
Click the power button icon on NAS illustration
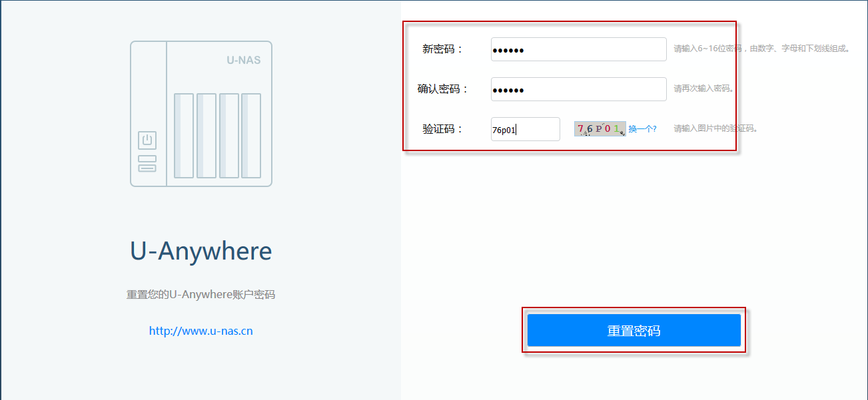(147, 140)
